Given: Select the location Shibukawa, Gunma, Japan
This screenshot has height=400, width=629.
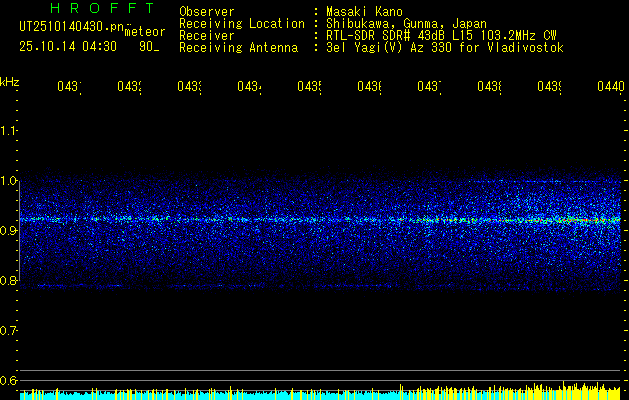Looking at the screenshot, I should click(406, 24).
